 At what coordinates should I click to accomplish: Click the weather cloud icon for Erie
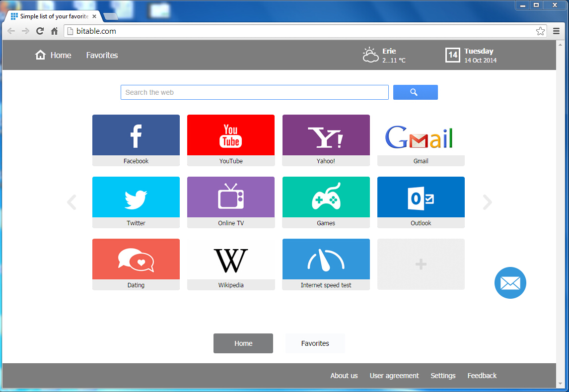point(370,55)
